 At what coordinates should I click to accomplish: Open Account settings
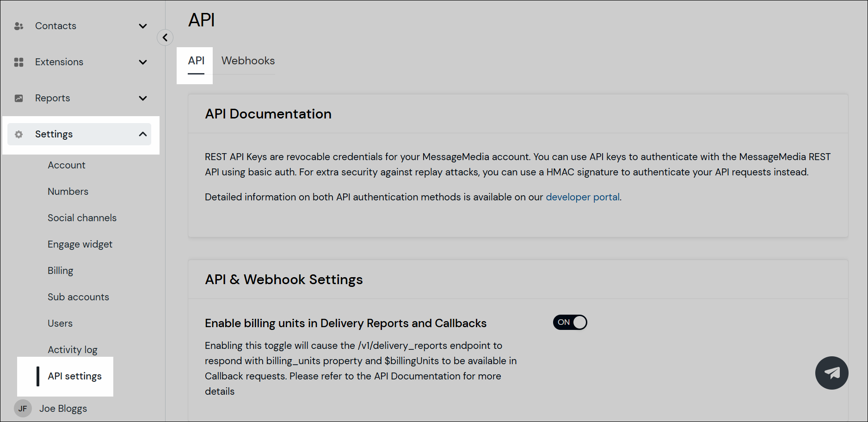click(67, 165)
